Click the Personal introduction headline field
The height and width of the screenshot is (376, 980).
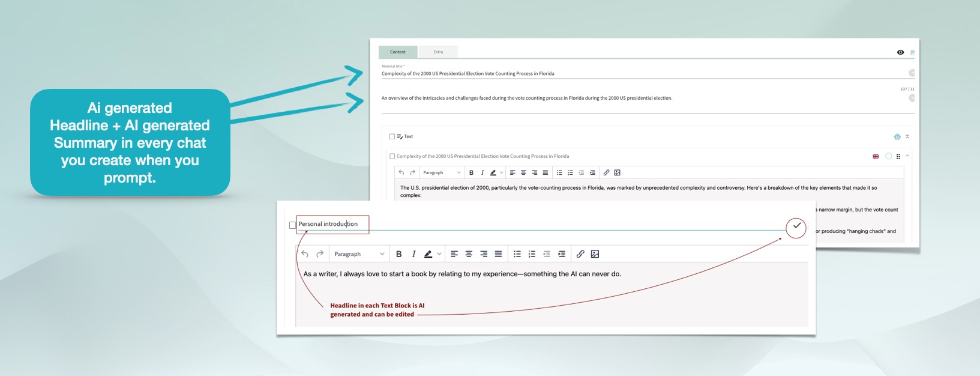pyautogui.click(x=332, y=224)
